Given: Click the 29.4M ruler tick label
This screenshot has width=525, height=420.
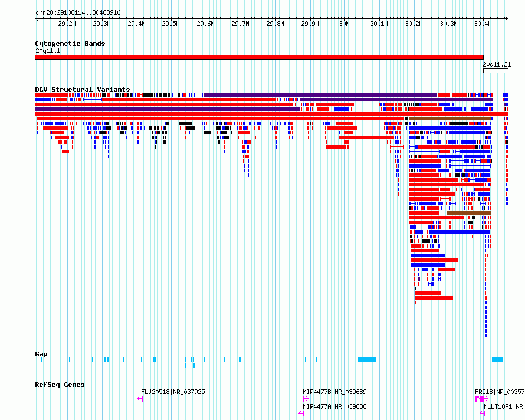Looking at the screenshot, I should (x=137, y=24).
